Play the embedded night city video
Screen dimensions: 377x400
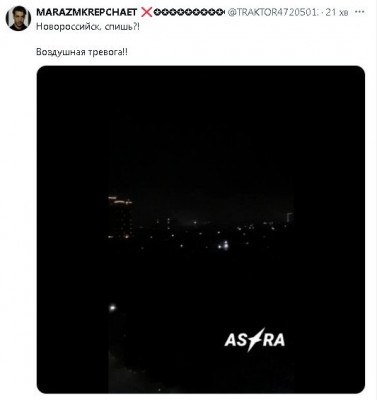pos(201,229)
